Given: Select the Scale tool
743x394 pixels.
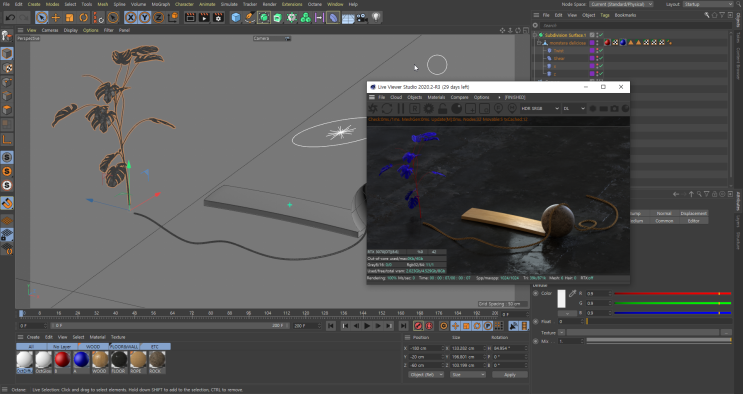Looking at the screenshot, I should pos(70,18).
